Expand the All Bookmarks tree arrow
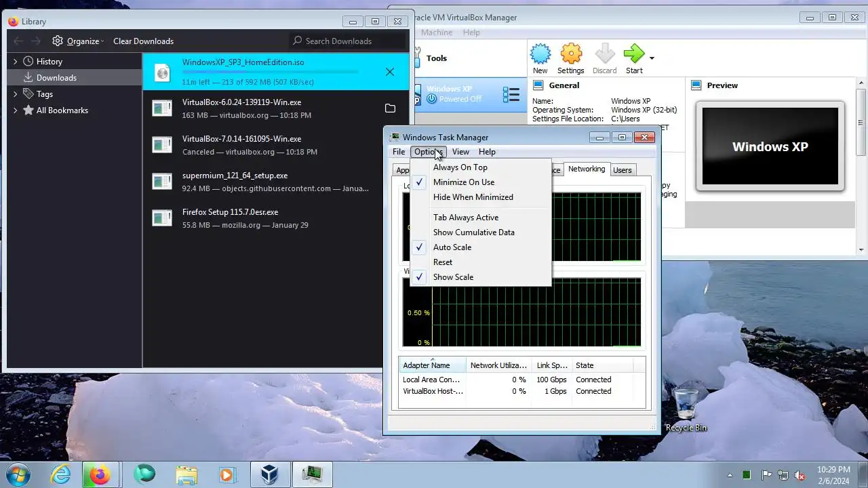The width and height of the screenshot is (868, 488). tap(16, 110)
